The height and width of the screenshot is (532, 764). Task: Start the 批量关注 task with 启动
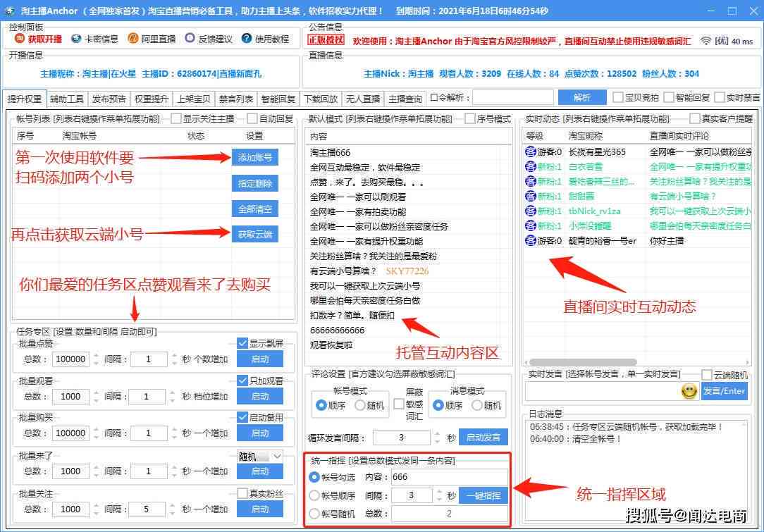(259, 509)
